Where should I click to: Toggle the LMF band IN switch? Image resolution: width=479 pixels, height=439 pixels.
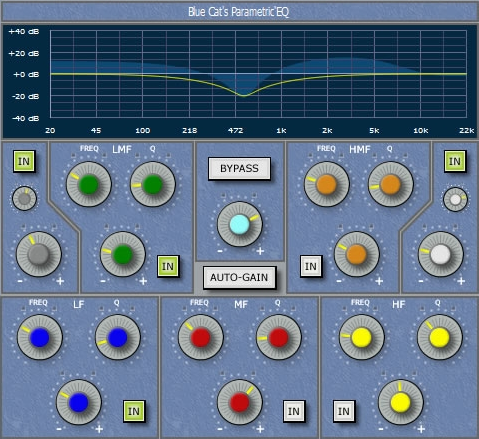168,266
